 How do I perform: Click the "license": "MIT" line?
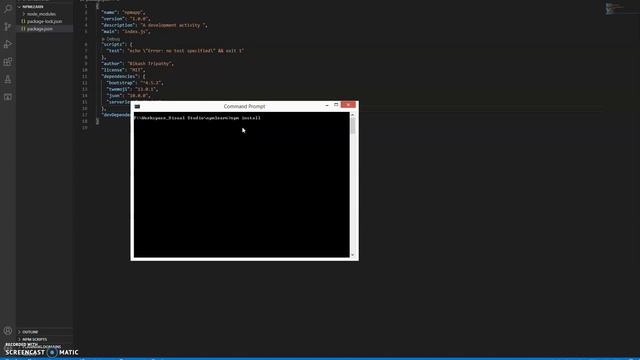[123, 70]
